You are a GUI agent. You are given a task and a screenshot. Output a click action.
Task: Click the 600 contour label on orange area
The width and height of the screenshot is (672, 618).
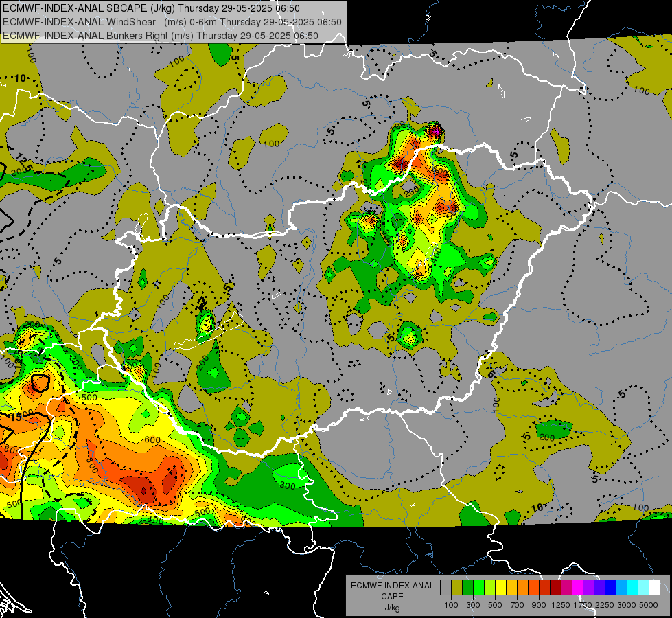coord(152,439)
